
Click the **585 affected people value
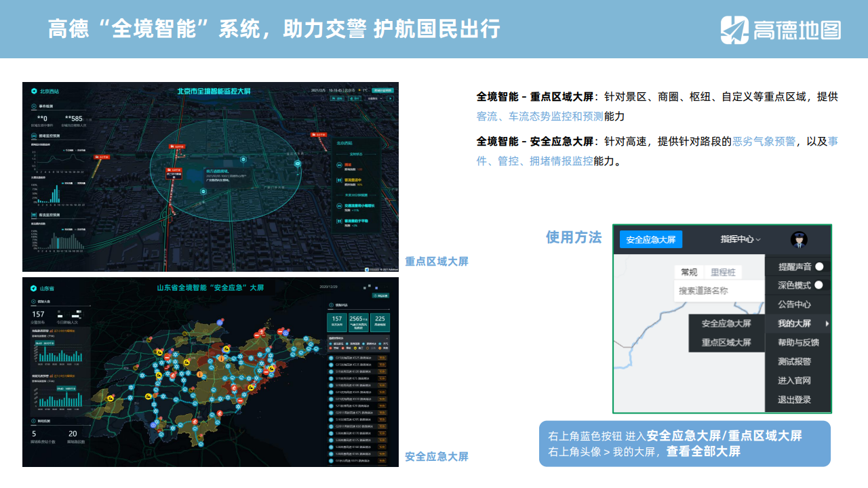(x=74, y=119)
